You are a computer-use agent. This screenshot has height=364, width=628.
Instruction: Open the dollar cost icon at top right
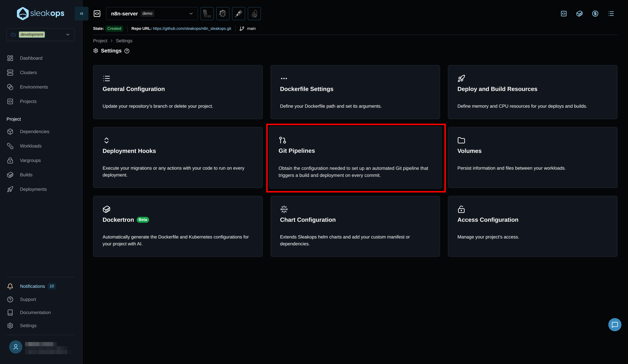click(595, 14)
